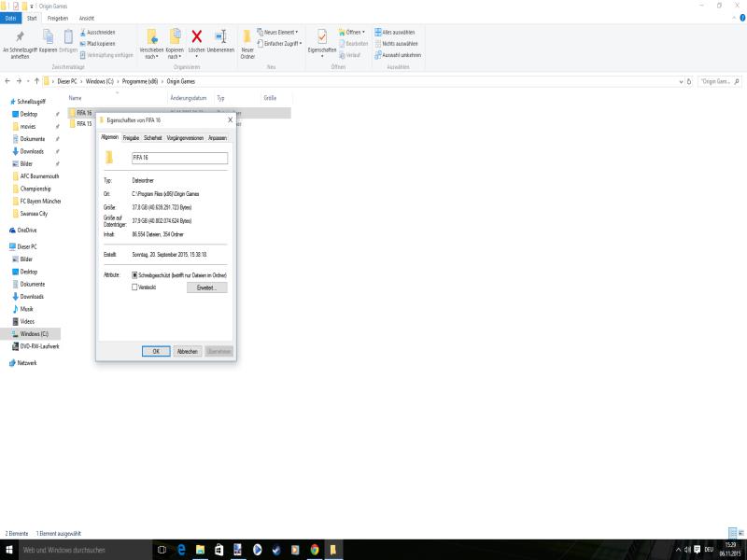
Task: Go up one folder level arrow
Action: [36, 81]
